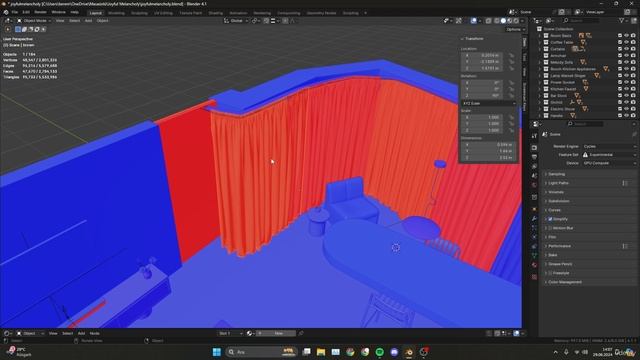
Task: Open File Explorer from the taskbar
Action: pos(321,352)
